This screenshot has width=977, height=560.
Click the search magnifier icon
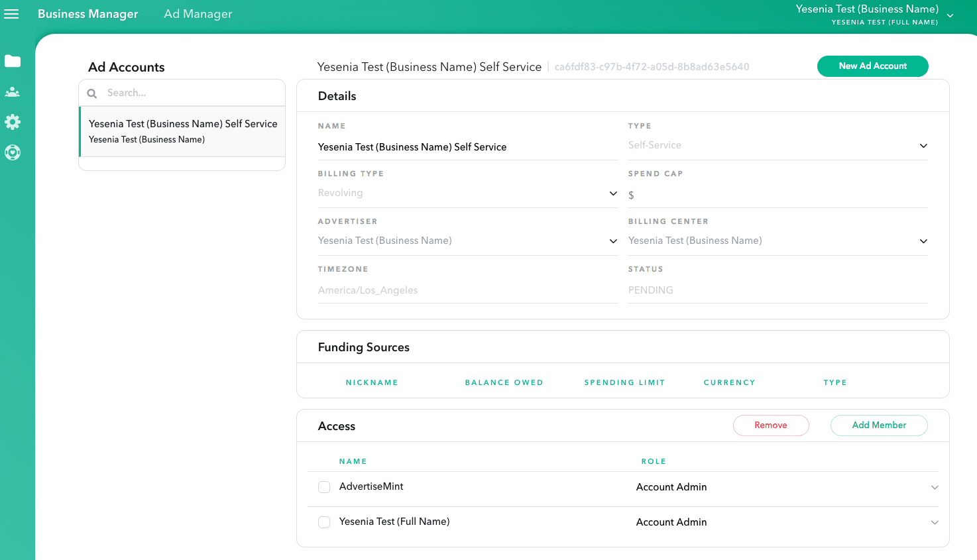click(92, 93)
